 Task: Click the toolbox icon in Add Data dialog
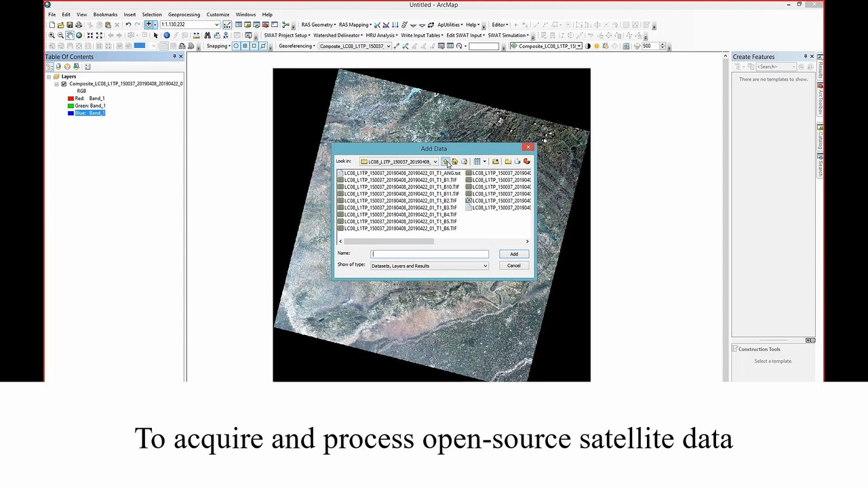[x=527, y=161]
